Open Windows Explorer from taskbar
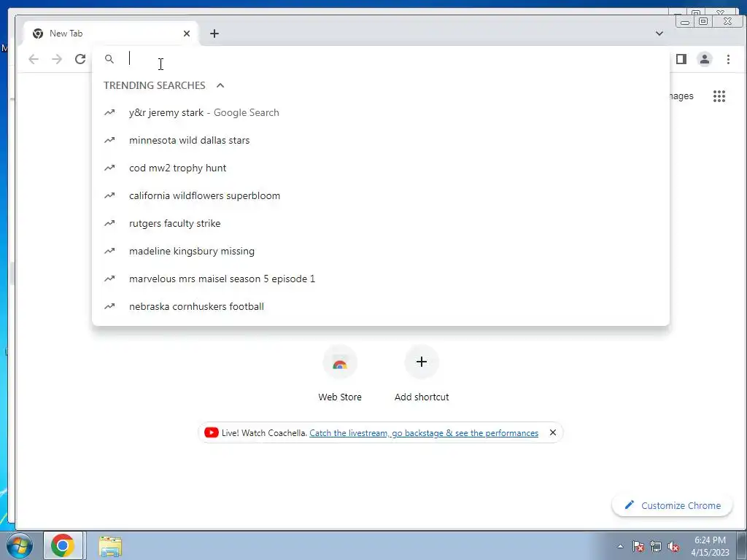747x560 pixels. pos(110,546)
